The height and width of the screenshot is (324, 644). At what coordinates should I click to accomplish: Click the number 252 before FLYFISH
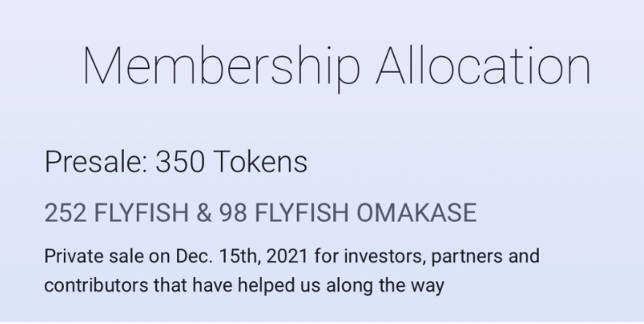[x=66, y=213]
